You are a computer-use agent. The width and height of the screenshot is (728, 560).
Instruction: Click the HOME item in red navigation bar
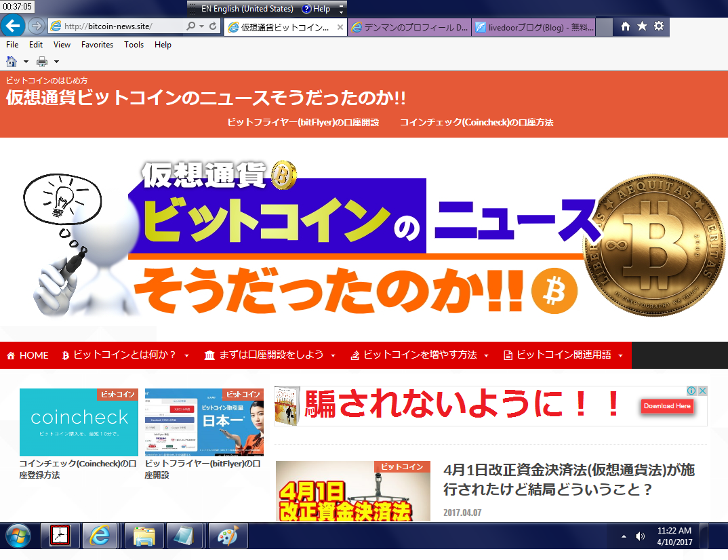27,355
